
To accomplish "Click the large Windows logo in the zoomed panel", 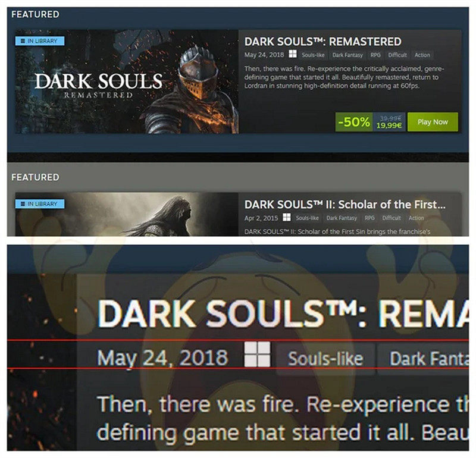I will point(257,354).
